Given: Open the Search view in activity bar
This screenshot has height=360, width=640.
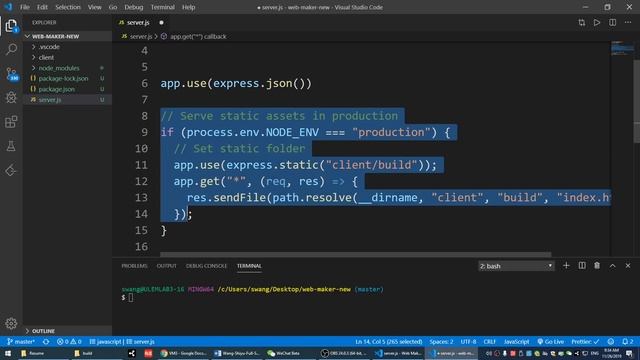Looking at the screenshot, I should 11,49.
